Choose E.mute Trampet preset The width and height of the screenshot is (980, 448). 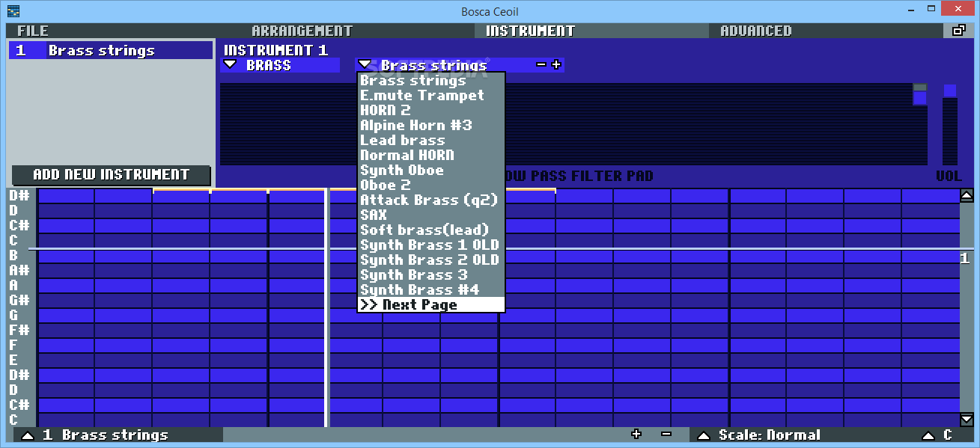(431, 95)
